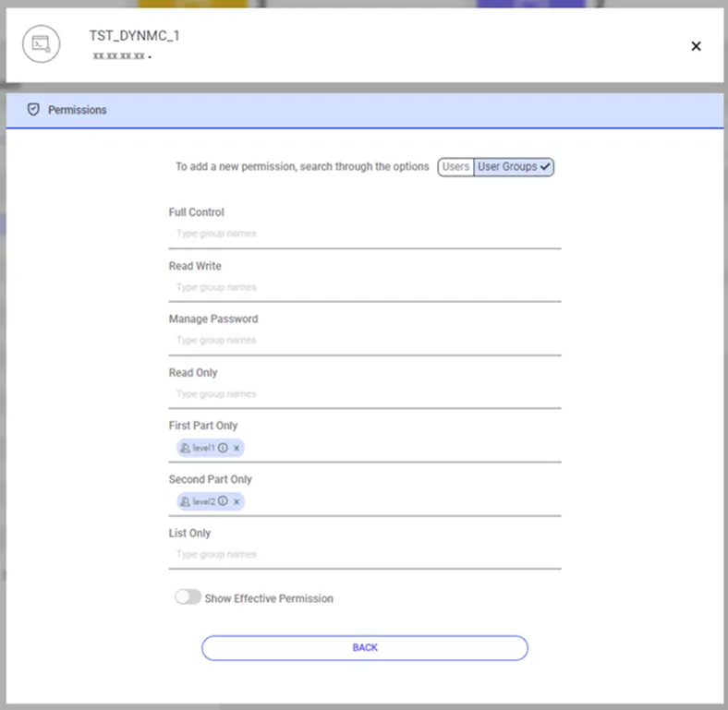Screen dimensions: 728x710
Task: Show info for the level2 group
Action: [x=223, y=501]
